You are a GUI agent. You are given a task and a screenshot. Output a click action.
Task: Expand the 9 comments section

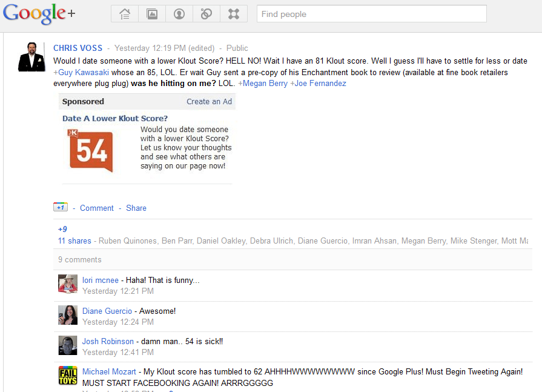click(x=80, y=259)
